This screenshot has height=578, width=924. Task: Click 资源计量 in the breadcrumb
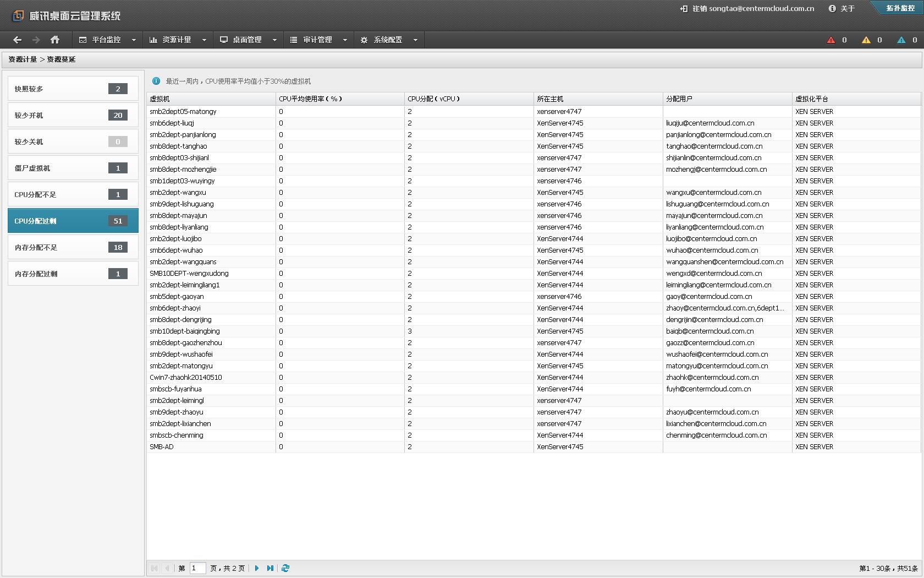tap(23, 59)
